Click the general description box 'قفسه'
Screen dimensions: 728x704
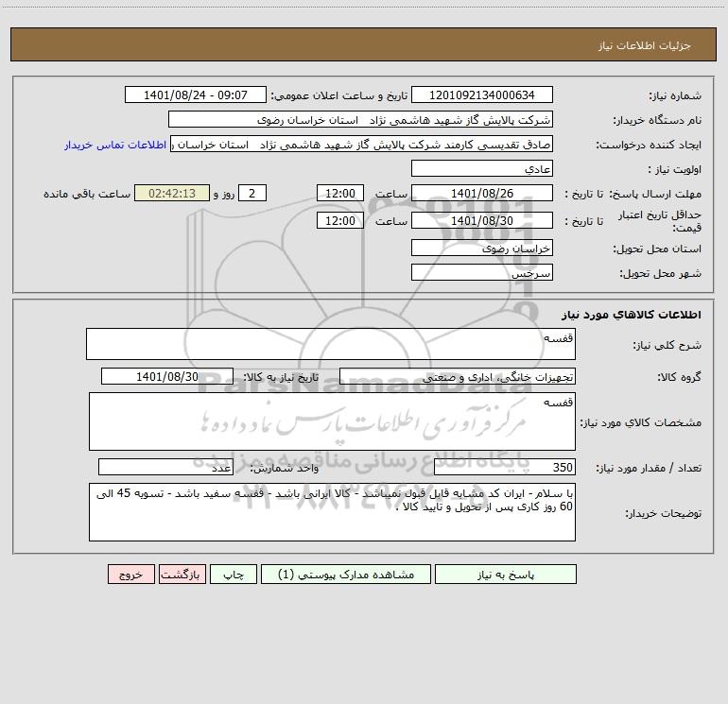tap(331, 344)
